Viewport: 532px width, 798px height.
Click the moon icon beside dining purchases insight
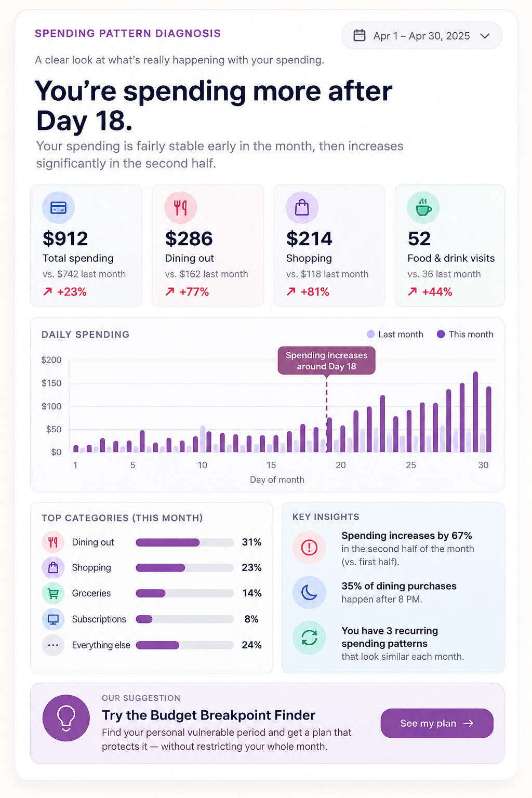click(x=309, y=592)
